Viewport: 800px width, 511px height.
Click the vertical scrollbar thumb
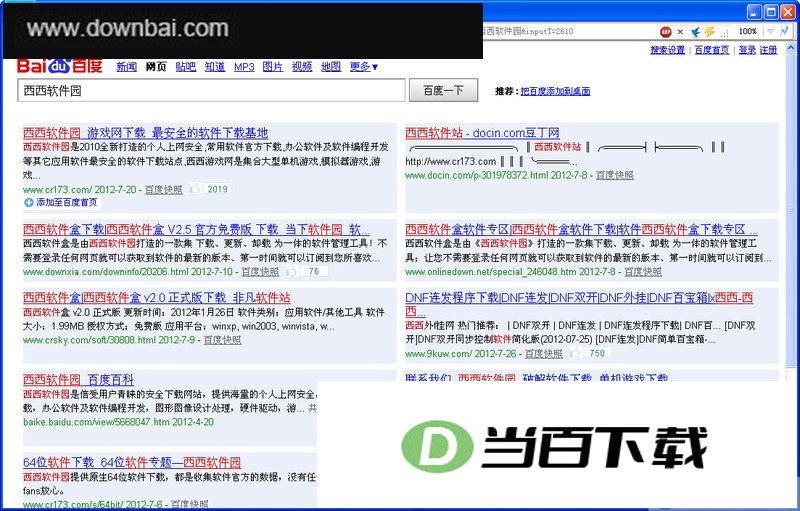click(x=791, y=211)
